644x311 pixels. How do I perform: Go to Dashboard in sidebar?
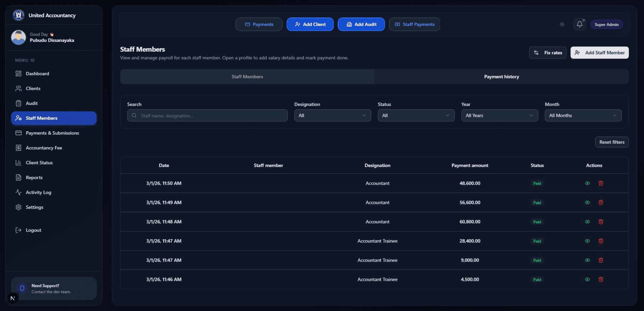[54, 74]
